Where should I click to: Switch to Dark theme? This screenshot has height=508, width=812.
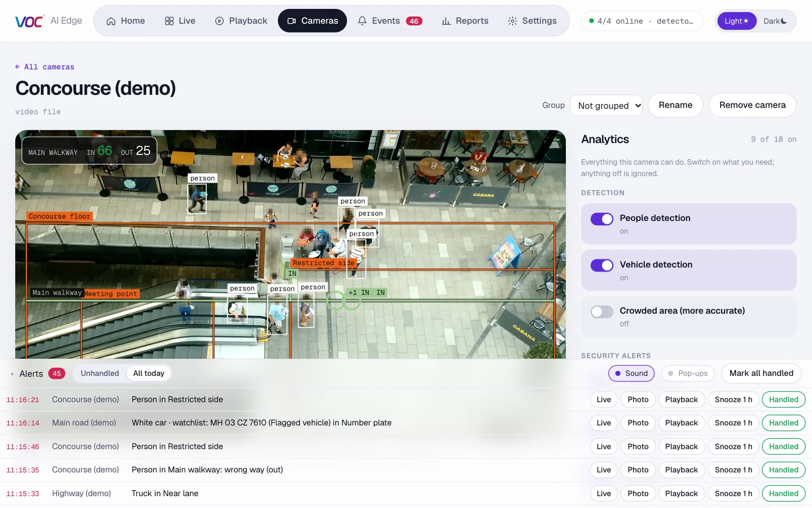tap(775, 21)
